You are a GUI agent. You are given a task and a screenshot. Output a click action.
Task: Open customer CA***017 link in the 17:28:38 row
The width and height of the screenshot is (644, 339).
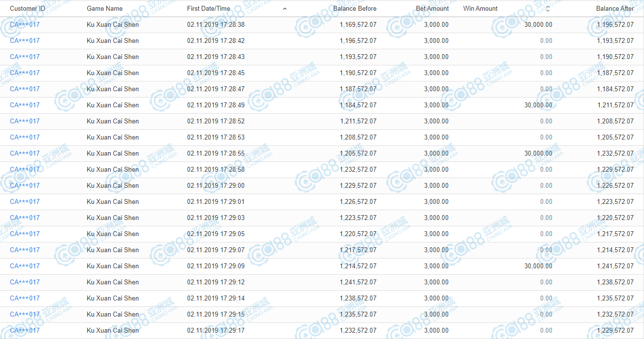pos(25,24)
